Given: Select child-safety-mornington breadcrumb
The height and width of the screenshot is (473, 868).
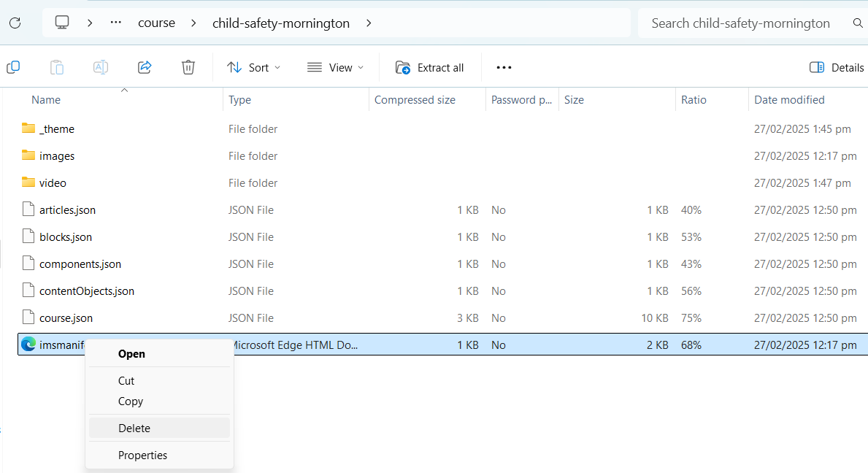Looking at the screenshot, I should [x=280, y=23].
